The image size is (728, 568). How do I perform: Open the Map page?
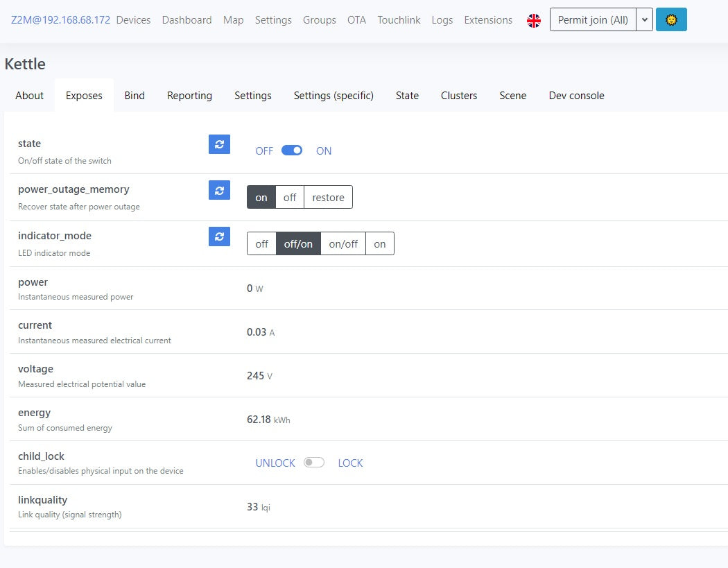(x=233, y=20)
